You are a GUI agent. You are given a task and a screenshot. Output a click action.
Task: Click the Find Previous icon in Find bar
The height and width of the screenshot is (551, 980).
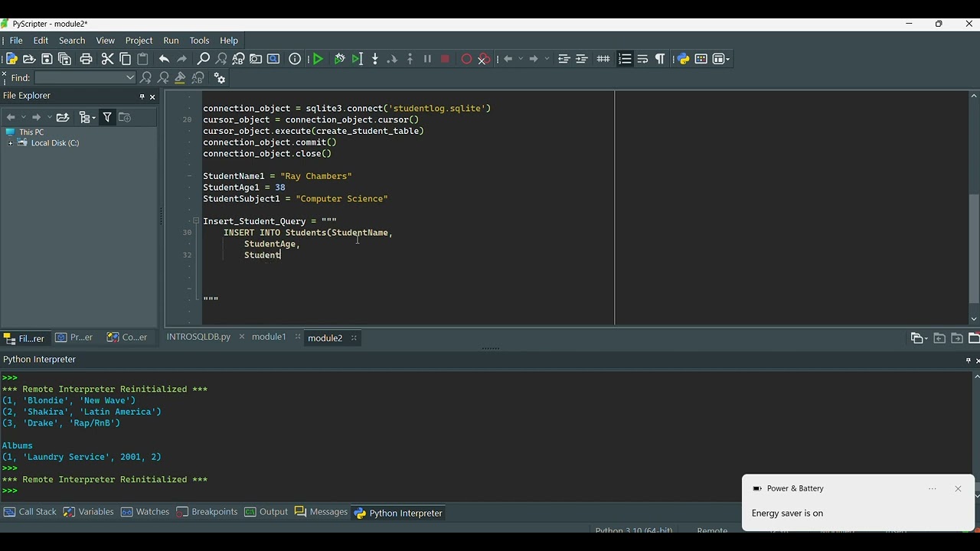click(163, 78)
